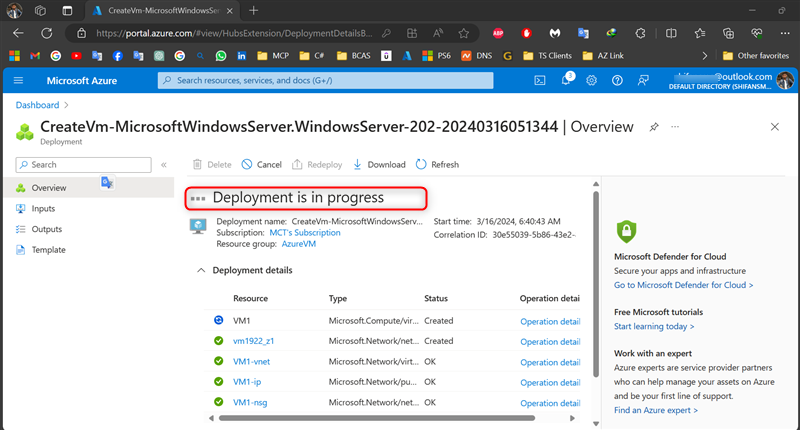Screen dimensions: 800x430
Task: Collapse the left sidebar menu
Action: 163,164
